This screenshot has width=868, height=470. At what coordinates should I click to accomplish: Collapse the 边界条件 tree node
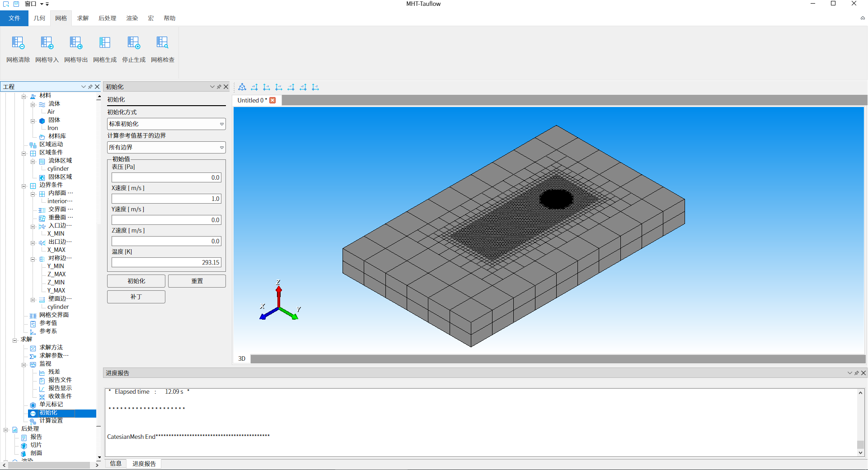[24, 186]
